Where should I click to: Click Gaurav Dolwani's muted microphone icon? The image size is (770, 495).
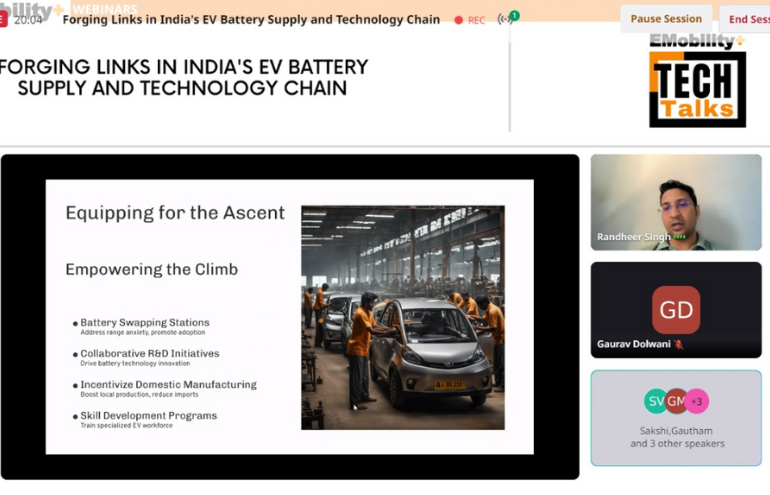[678, 344]
